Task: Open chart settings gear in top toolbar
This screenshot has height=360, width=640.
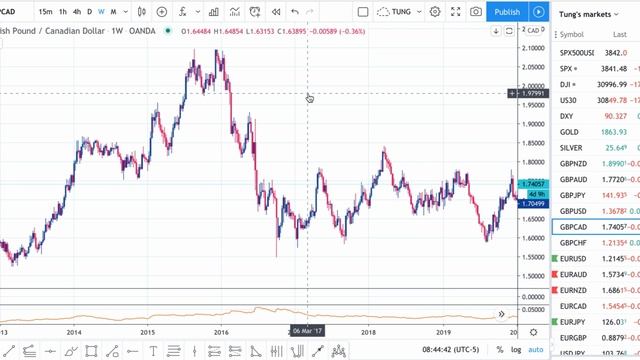Action: (435, 12)
